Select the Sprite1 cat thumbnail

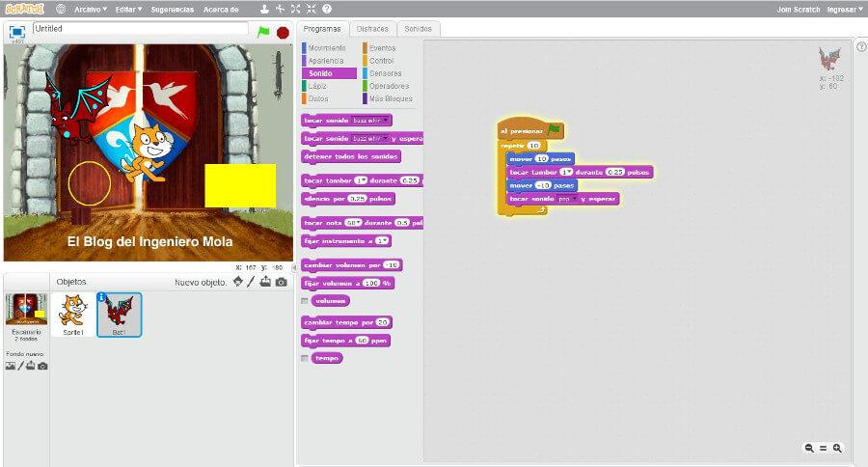click(x=73, y=315)
